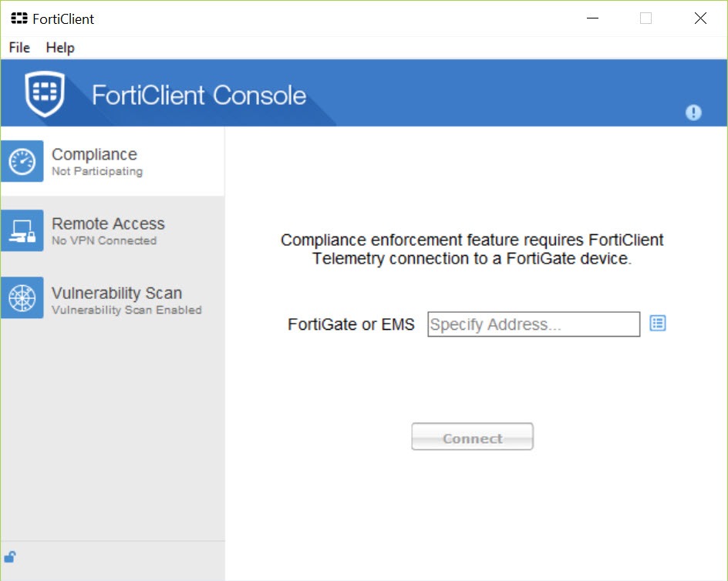Maximize the FortiClient window
Image resolution: width=728 pixels, height=581 pixels.
point(645,18)
